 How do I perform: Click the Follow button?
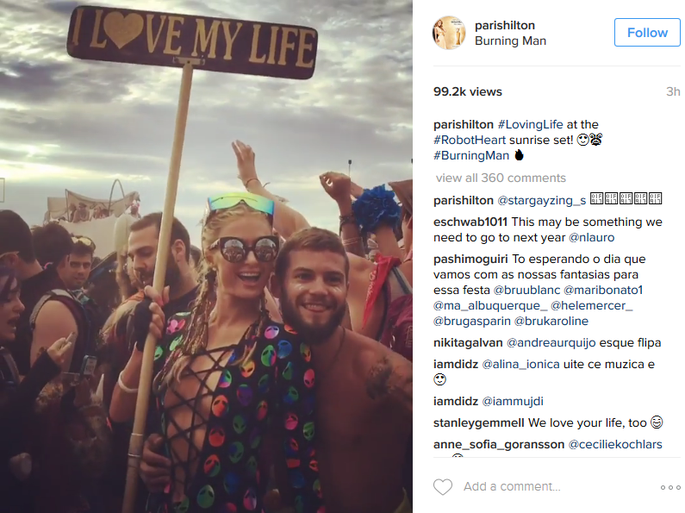pos(647,32)
